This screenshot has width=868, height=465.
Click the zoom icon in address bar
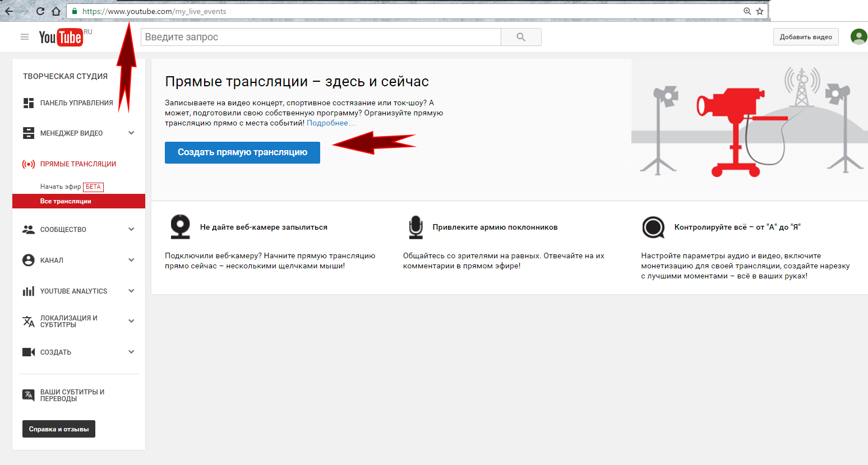point(747,11)
